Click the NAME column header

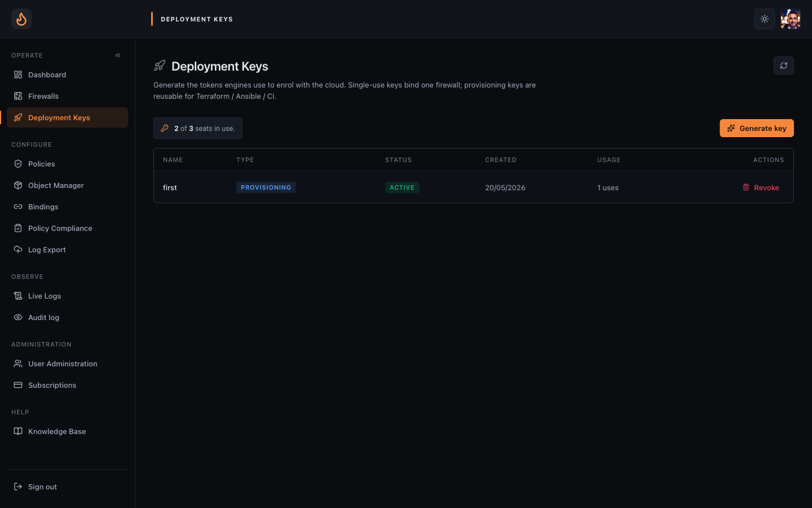pos(173,160)
